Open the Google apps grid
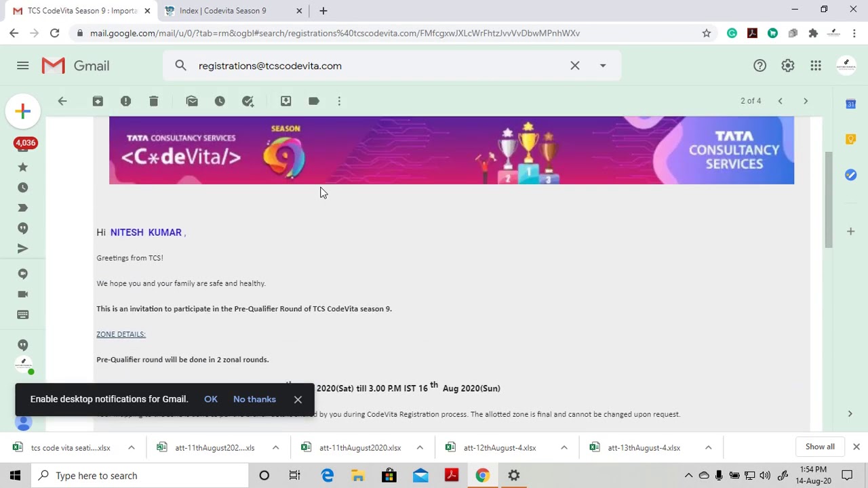Screen dimensions: 868x488 tap(816, 66)
